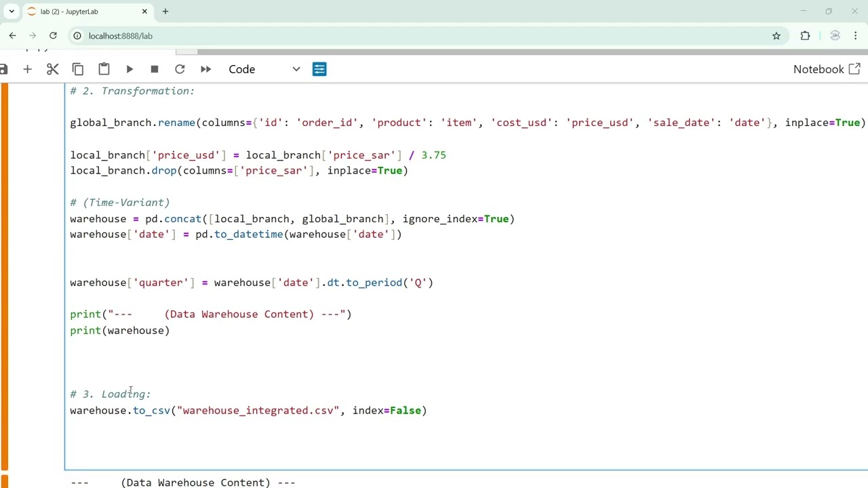Click the warehouse.to_csv code line
Screen dimensions: 868x488
tap(248, 411)
